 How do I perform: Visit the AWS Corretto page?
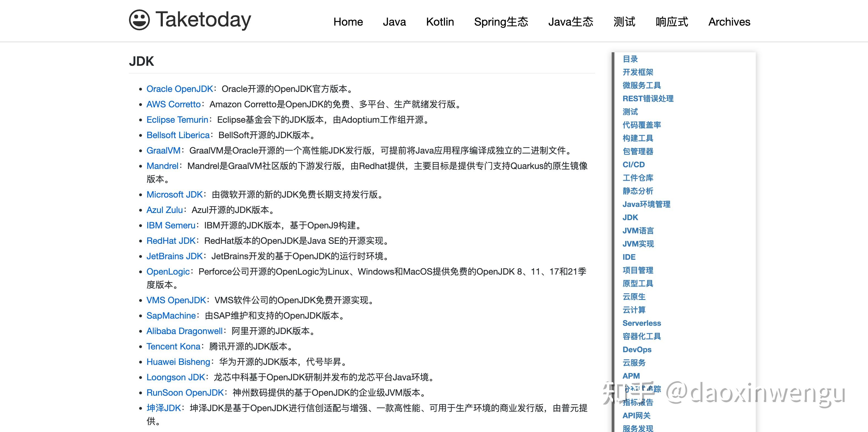pos(173,104)
